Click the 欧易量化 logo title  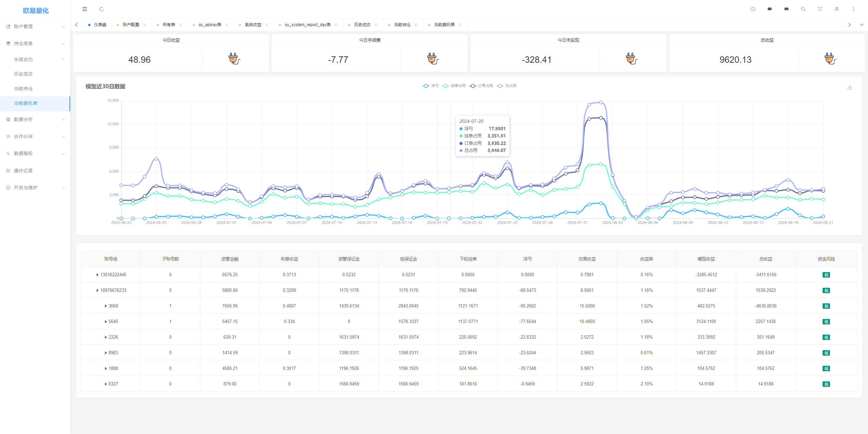[36, 11]
